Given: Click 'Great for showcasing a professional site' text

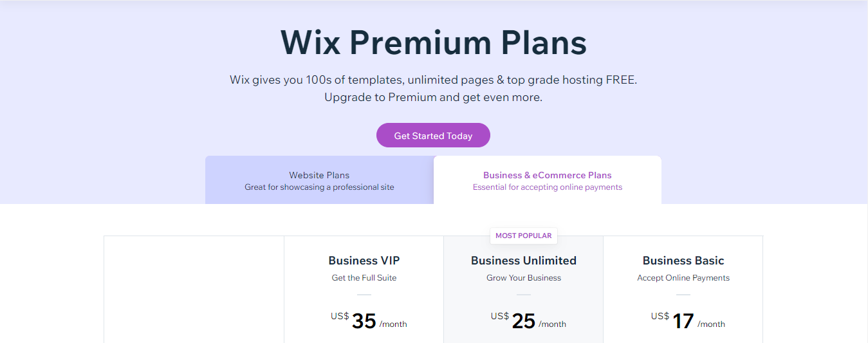Looking at the screenshot, I should pyautogui.click(x=319, y=187).
